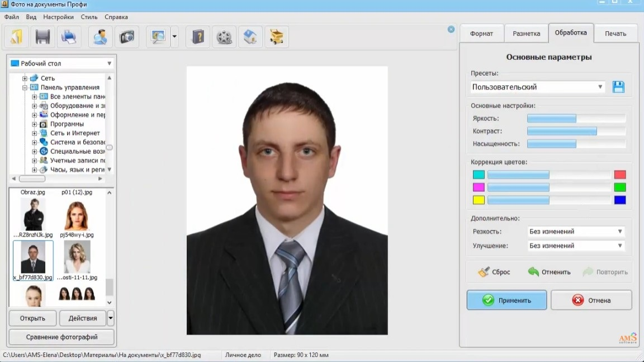This screenshot has width=644, height=362.
Task: Open the Стиль menu
Action: [x=89, y=17]
